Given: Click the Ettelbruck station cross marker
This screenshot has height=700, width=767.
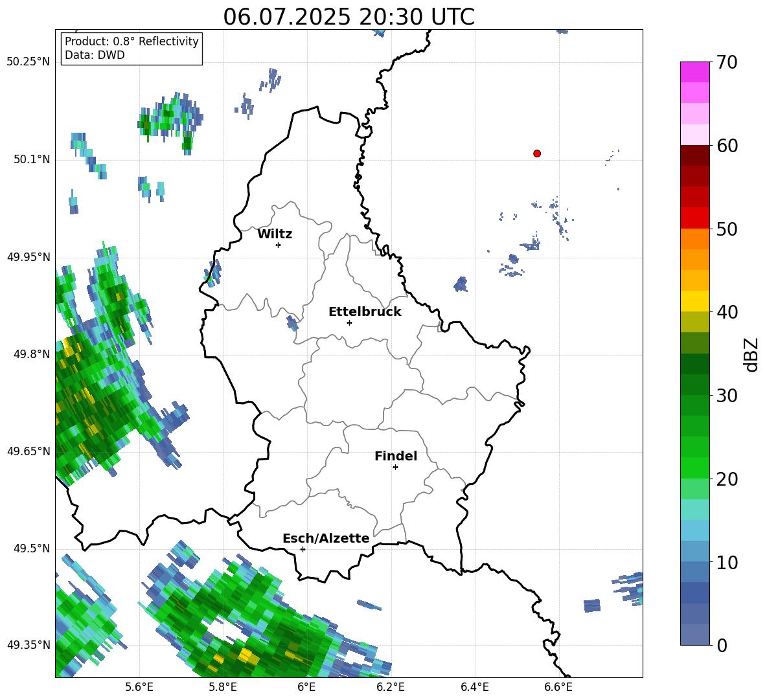Looking at the screenshot, I should [349, 322].
